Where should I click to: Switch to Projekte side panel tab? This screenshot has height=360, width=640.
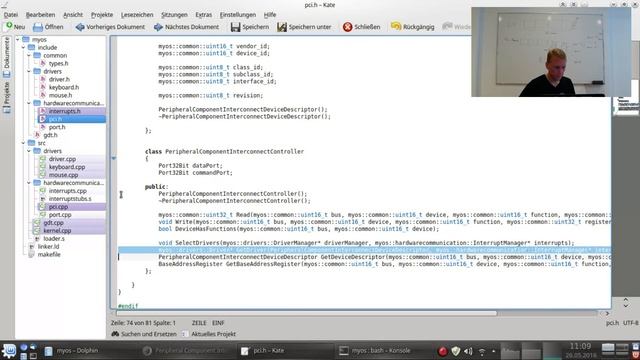tap(7, 97)
